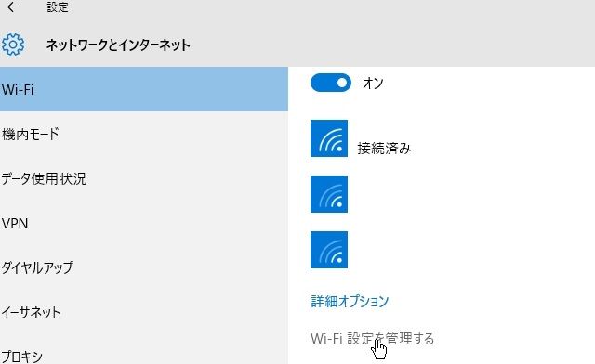Image resolution: width=595 pixels, height=364 pixels.
Task: Click the オン label next to the switch
Action: [x=373, y=83]
